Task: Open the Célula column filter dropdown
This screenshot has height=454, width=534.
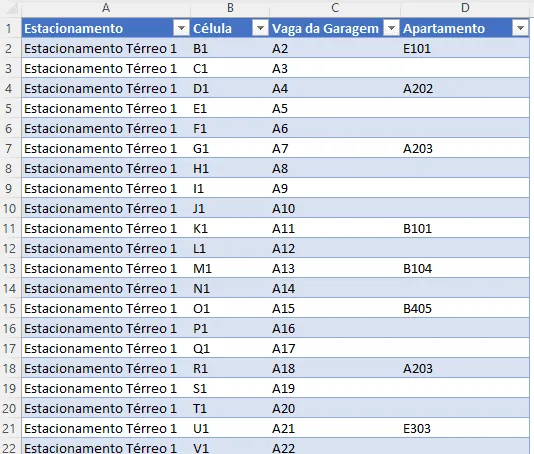Action: tap(261, 28)
